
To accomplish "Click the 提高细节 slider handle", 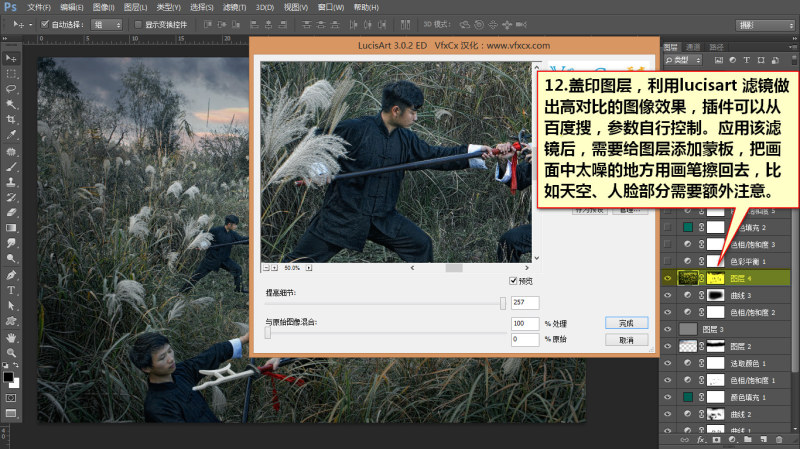I will 503,304.
